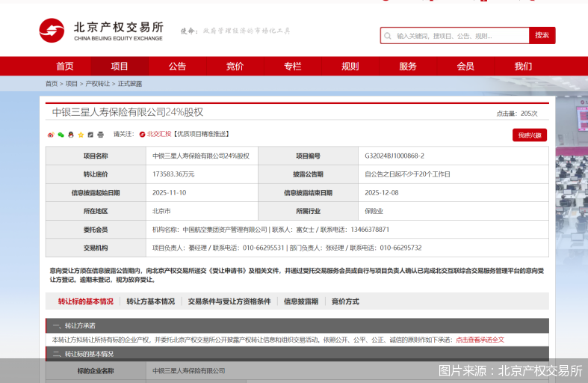Click the yellow star favorite icon
The image size is (588, 383).
point(81,135)
